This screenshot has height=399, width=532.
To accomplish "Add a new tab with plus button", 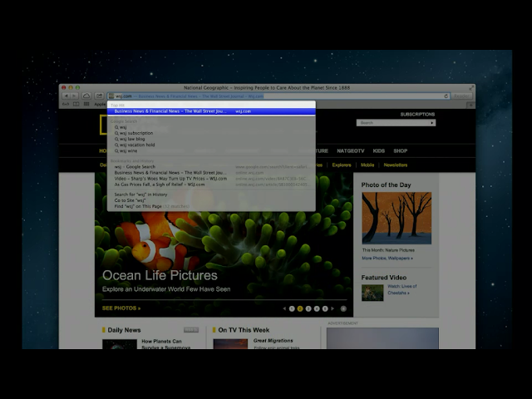I will [470, 106].
